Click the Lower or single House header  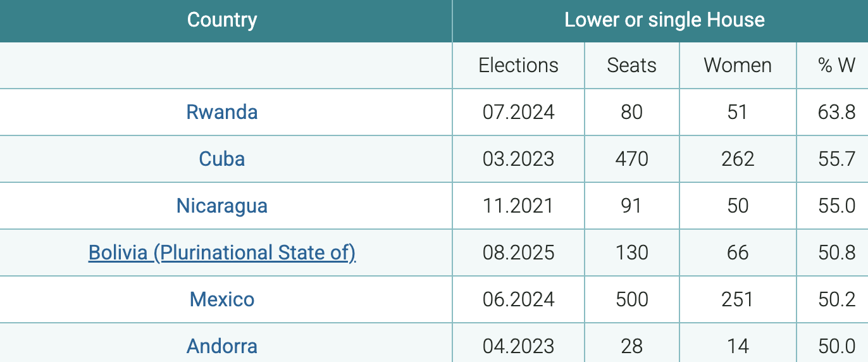click(x=664, y=20)
